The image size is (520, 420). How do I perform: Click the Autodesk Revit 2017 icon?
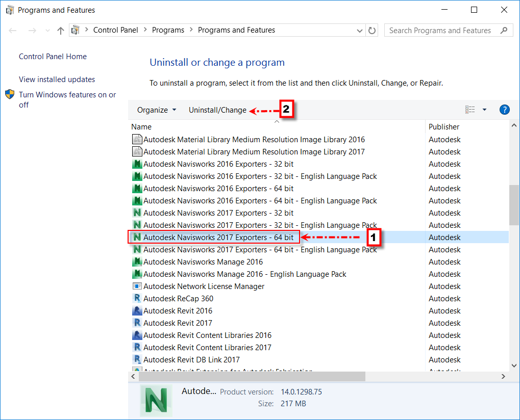coord(137,323)
